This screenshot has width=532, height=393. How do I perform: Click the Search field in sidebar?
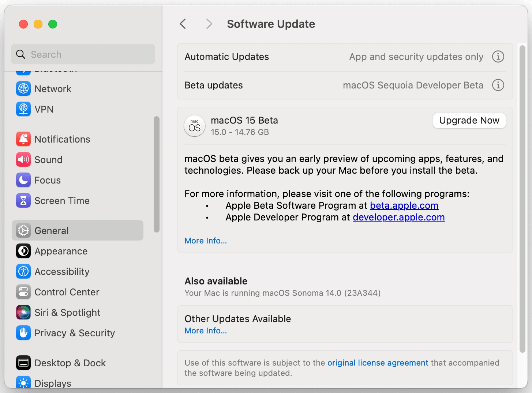(83, 54)
